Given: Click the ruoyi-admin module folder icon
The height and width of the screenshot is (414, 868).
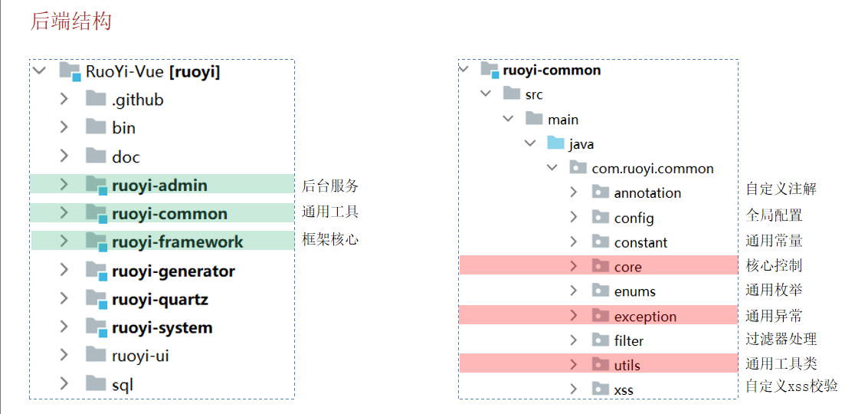Looking at the screenshot, I should 97,185.
